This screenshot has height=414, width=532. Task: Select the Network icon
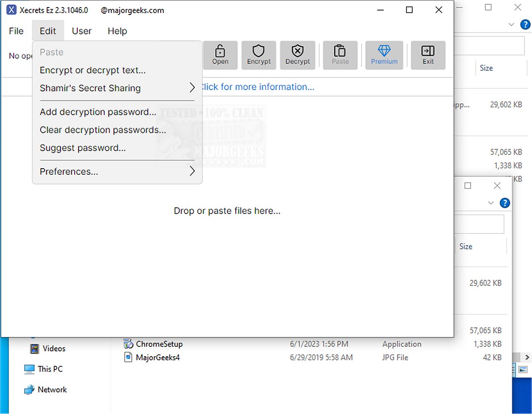[29, 389]
